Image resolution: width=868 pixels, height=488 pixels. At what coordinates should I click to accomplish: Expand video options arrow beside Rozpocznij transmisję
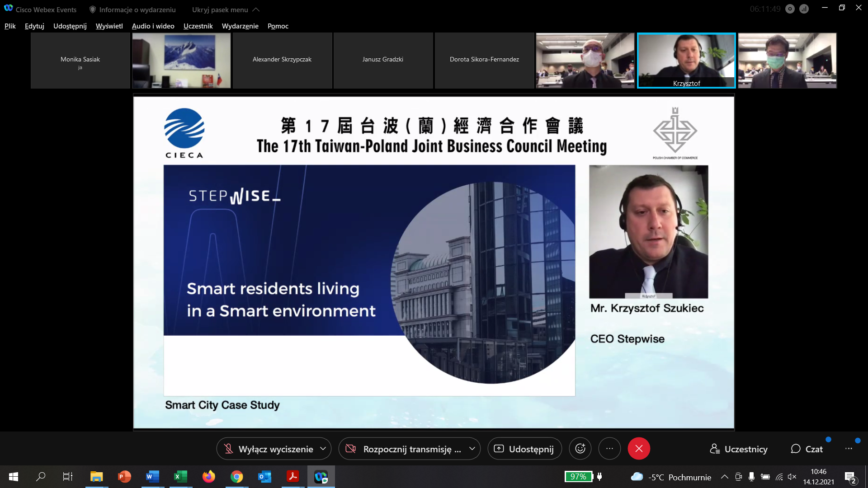pyautogui.click(x=472, y=449)
